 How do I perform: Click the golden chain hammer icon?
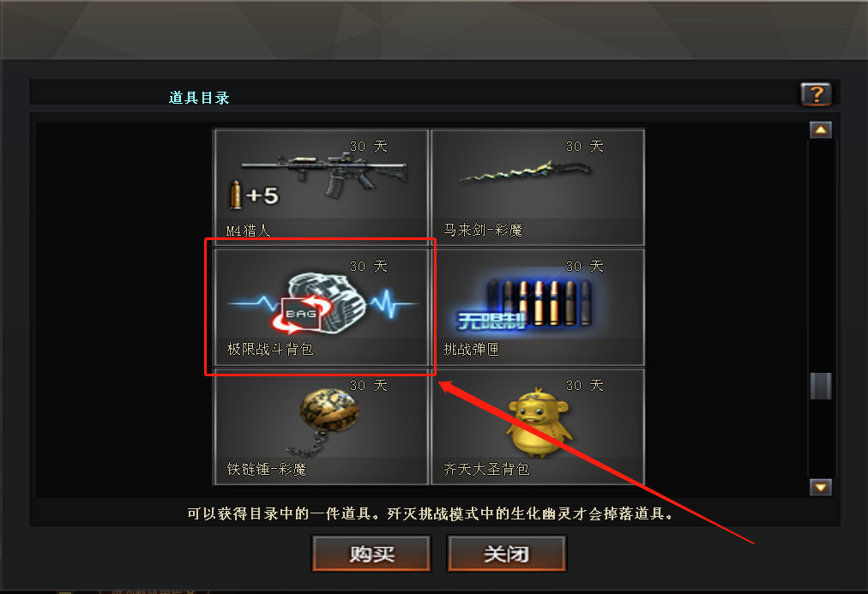pyautogui.click(x=323, y=419)
